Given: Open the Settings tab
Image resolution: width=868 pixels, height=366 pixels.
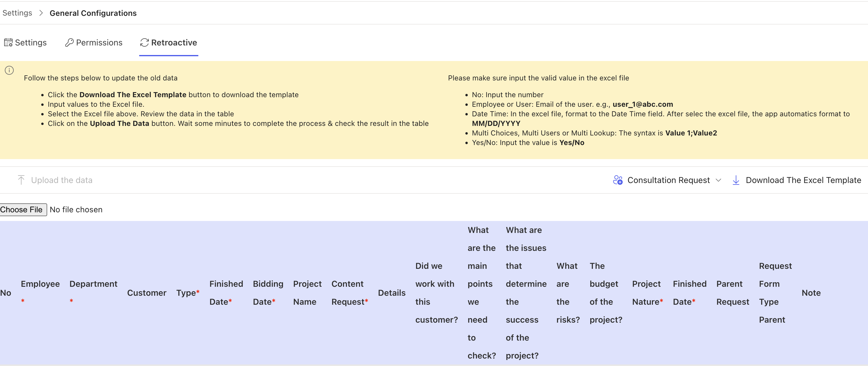Looking at the screenshot, I should click(31, 42).
